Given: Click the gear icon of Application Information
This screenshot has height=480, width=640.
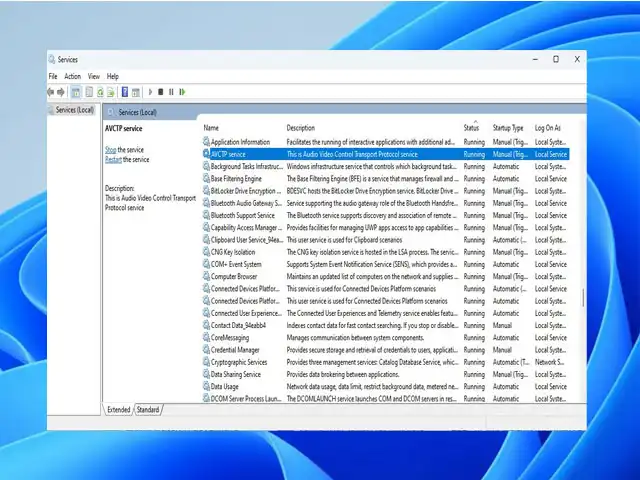Looking at the screenshot, I should [207, 142].
